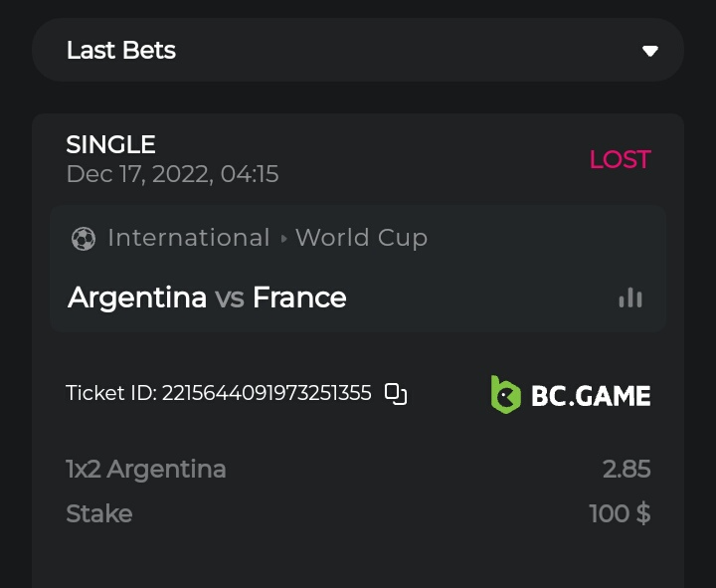Click the Dec 17, 2022 bet date
This screenshot has width=716, height=588.
click(172, 175)
